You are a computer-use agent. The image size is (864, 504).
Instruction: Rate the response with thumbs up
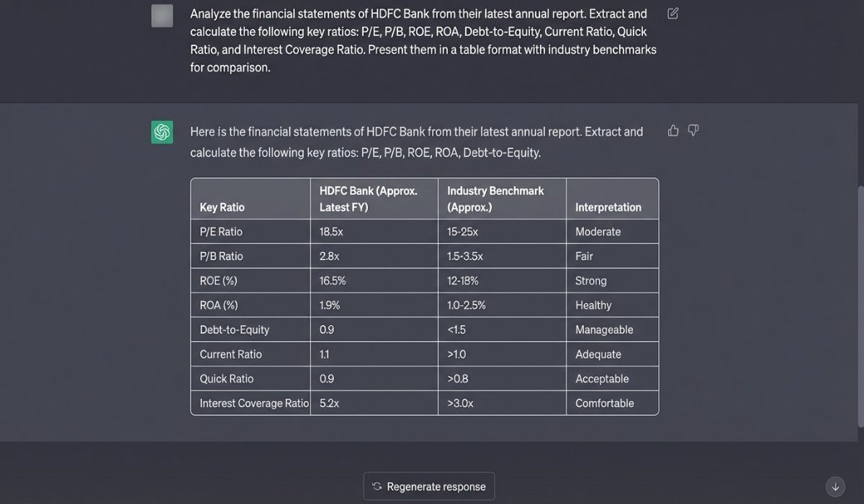pyautogui.click(x=672, y=130)
